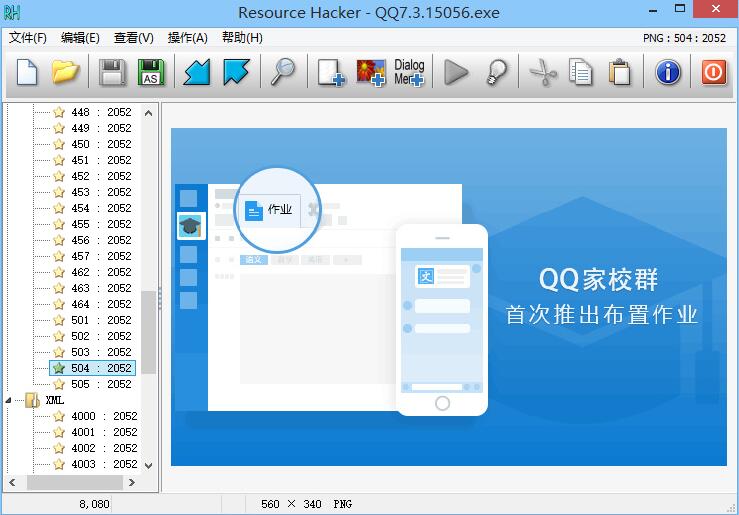Viewport: 739px width, 515px height.
Task: Open a file with the folder icon
Action: 65,72
